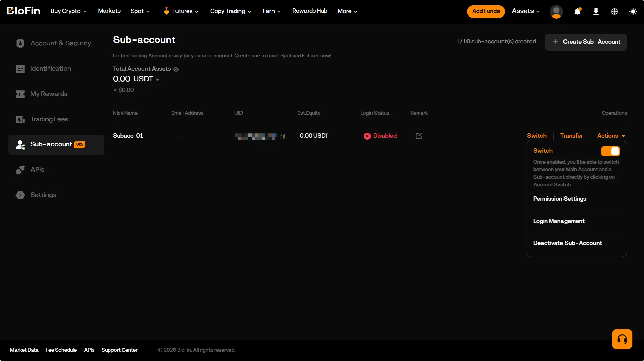This screenshot has height=361, width=644.
Task: Open the support headset chat button
Action: pos(622,339)
